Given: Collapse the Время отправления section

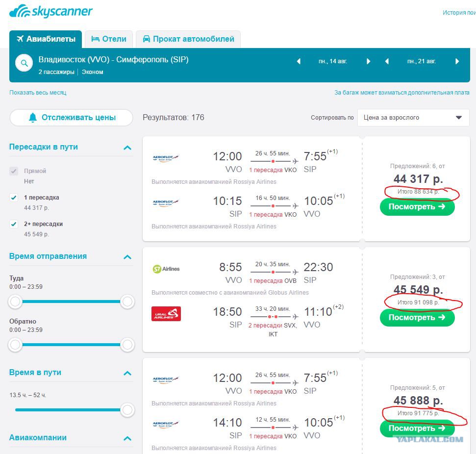Looking at the screenshot, I should [x=127, y=257].
